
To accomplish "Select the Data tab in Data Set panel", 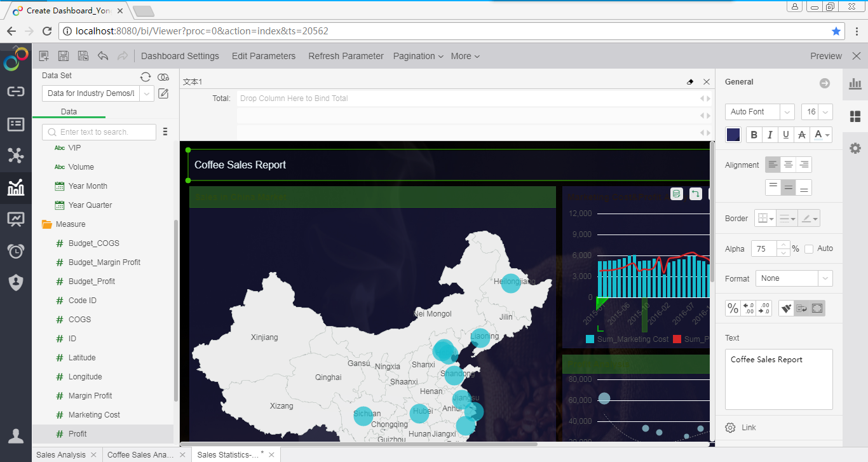I will click(x=69, y=112).
